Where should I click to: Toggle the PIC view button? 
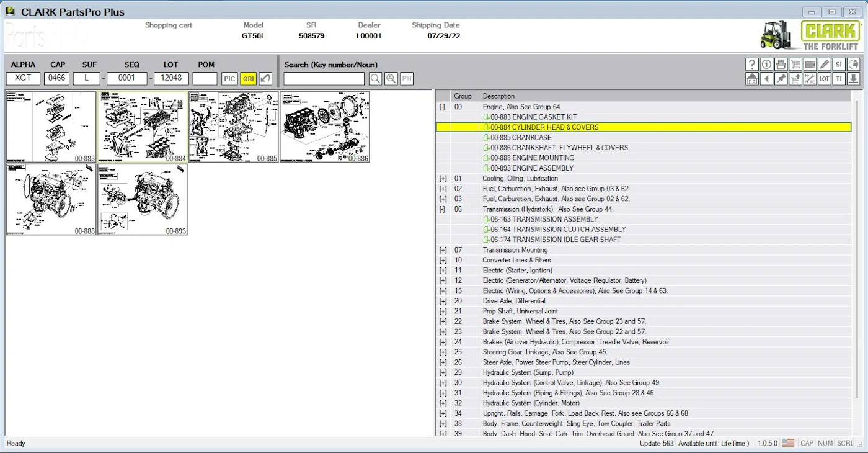tap(229, 79)
